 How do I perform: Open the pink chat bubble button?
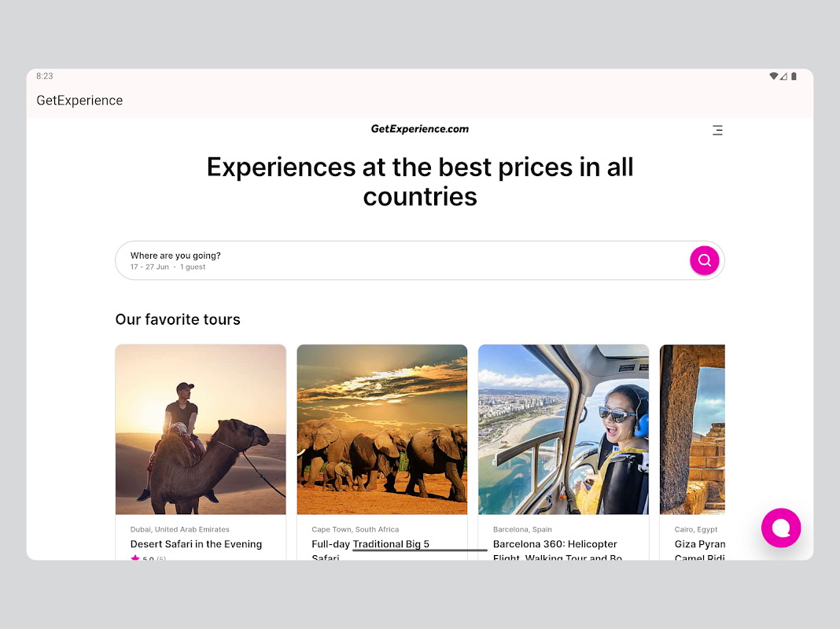coord(780,528)
